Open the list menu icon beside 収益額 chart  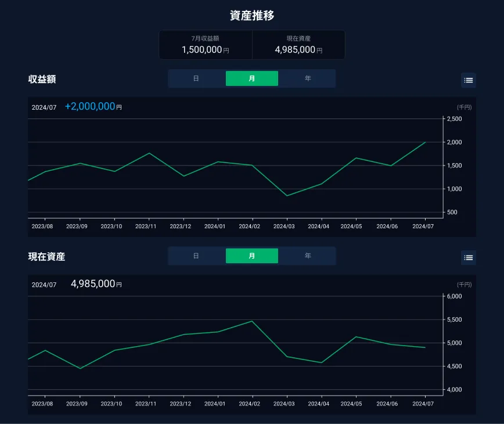click(x=468, y=80)
